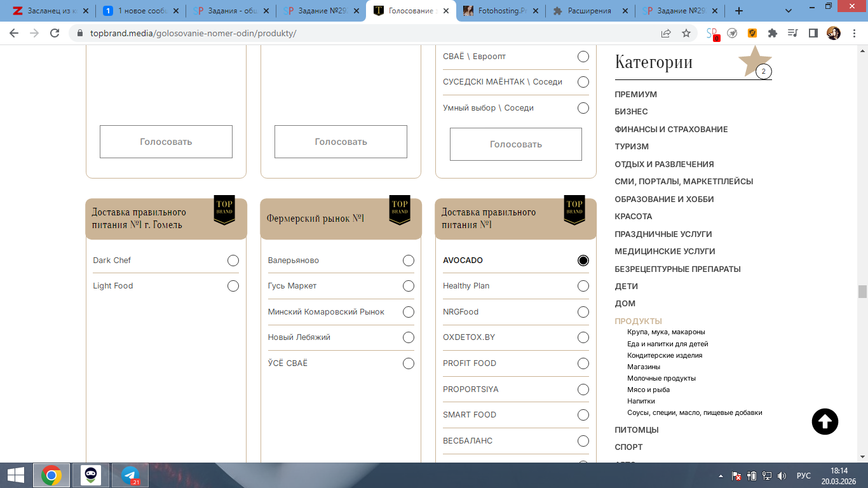Click the Новый Лебяжий option label

[x=299, y=337]
